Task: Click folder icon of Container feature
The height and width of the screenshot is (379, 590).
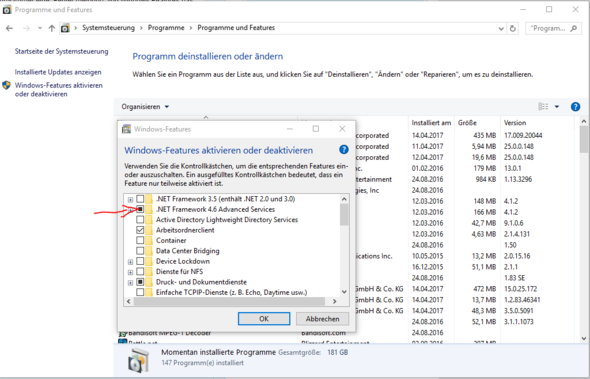Action: (149, 240)
